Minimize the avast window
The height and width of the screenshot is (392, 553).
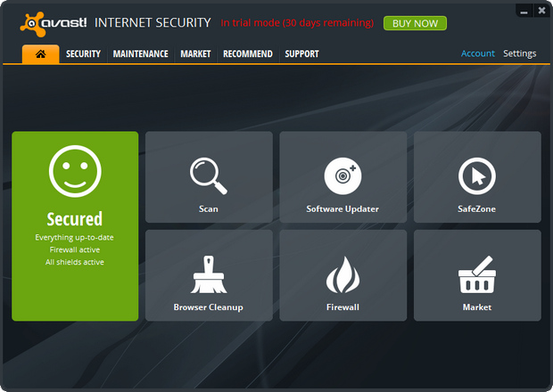524,12
